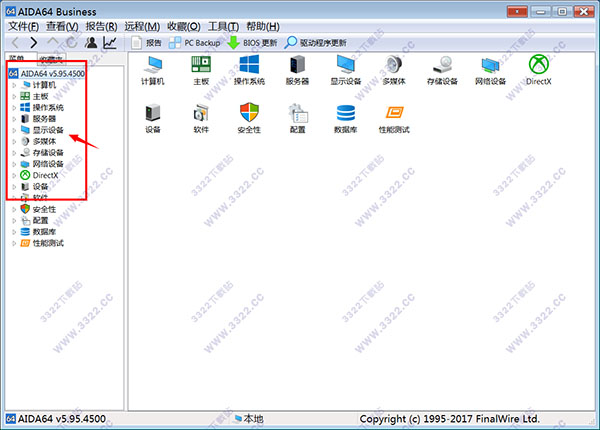600x430 pixels.
Task: Select 安全性 in the tree
Action: pos(44,209)
